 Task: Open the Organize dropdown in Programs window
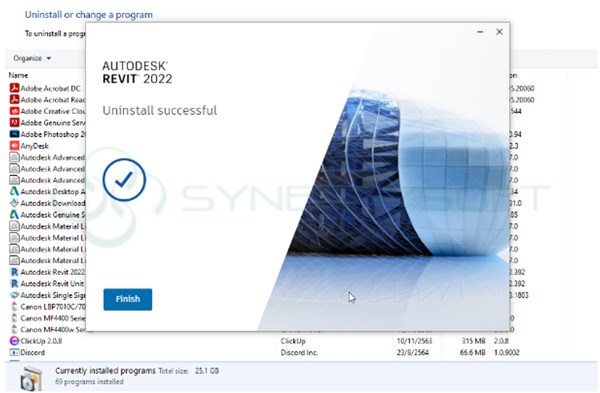32,58
